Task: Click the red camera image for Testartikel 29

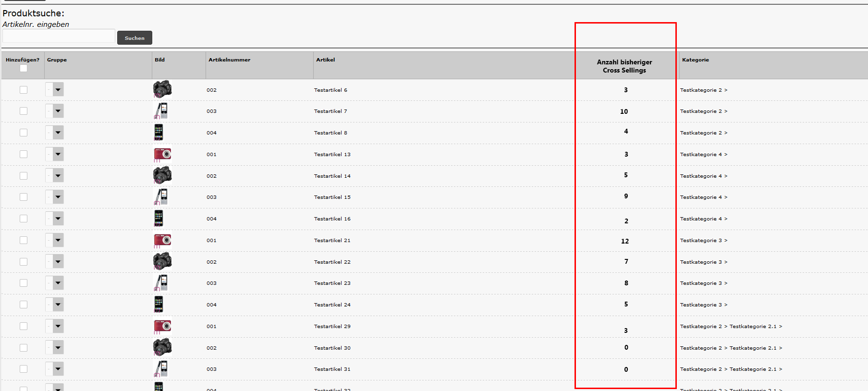Action: 162,326
